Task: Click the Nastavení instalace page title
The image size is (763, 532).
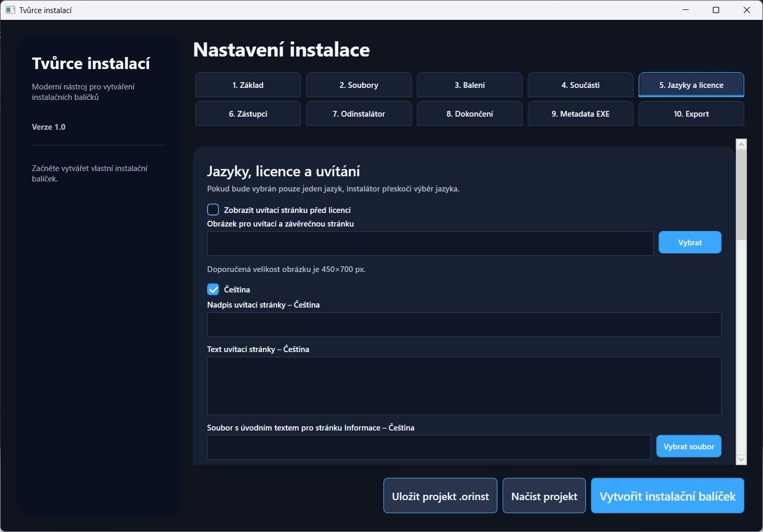Action: pyautogui.click(x=281, y=50)
